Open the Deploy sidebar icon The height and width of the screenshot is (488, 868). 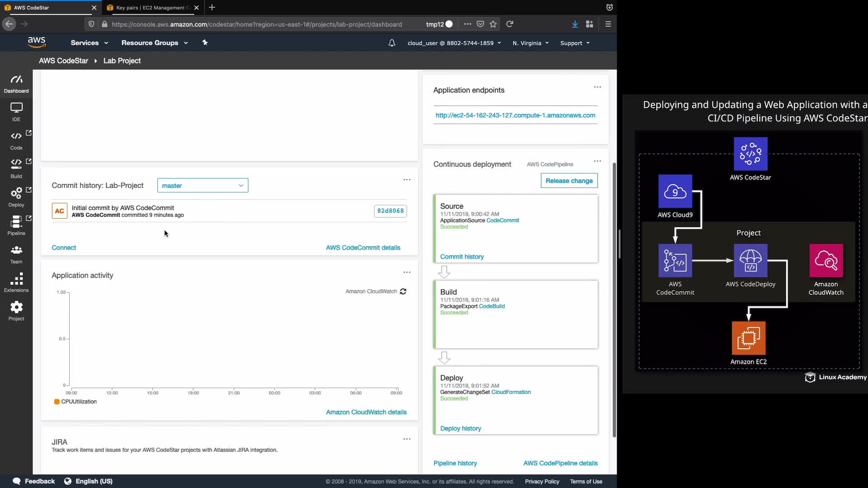16,197
